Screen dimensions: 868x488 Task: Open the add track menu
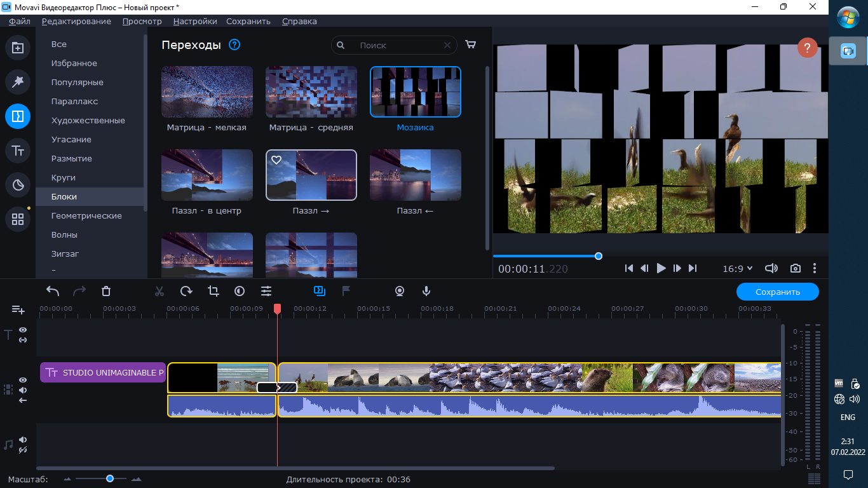(x=18, y=309)
